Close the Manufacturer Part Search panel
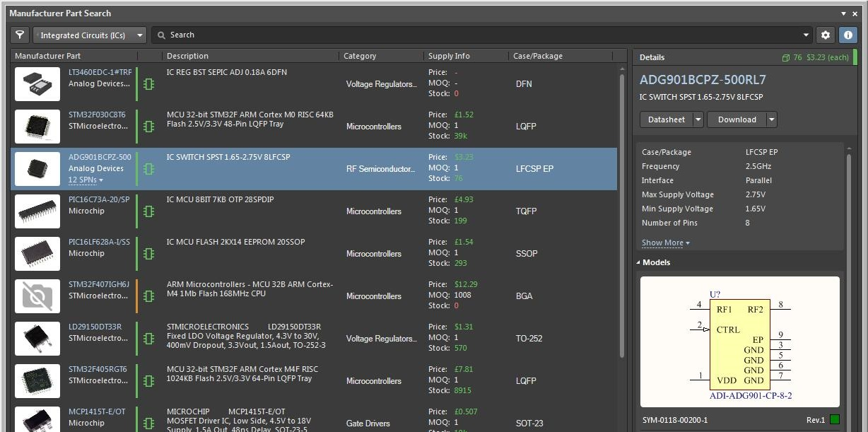 (855, 13)
